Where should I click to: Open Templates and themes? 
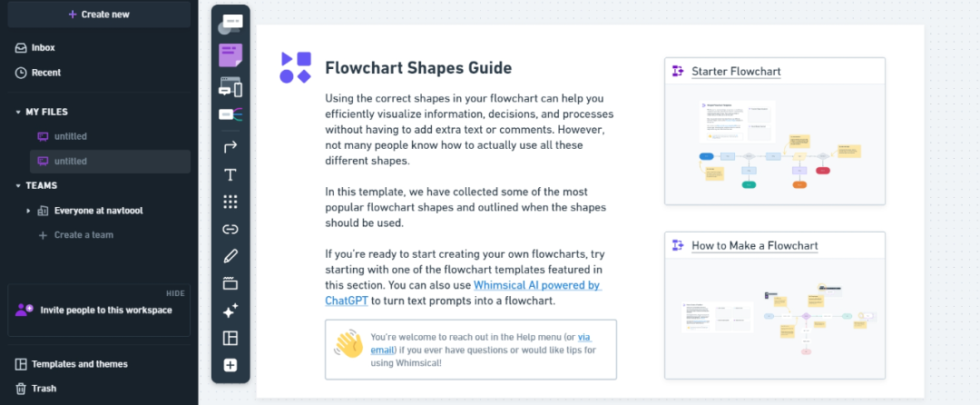79,364
